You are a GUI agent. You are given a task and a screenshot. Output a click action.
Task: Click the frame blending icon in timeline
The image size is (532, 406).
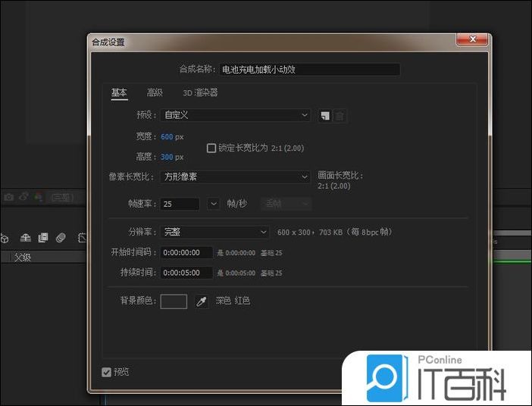43,238
